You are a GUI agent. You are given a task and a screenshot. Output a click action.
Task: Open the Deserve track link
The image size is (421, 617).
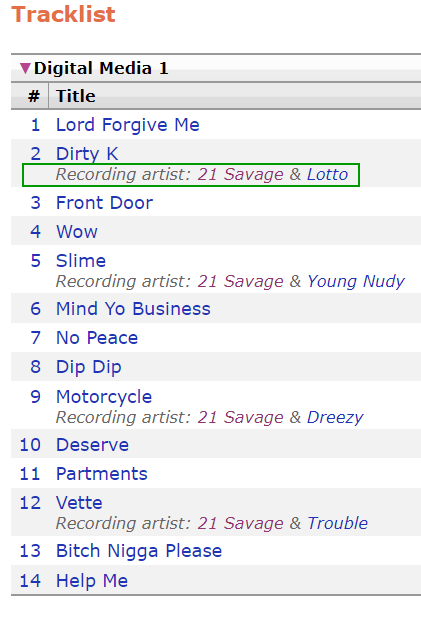click(92, 445)
